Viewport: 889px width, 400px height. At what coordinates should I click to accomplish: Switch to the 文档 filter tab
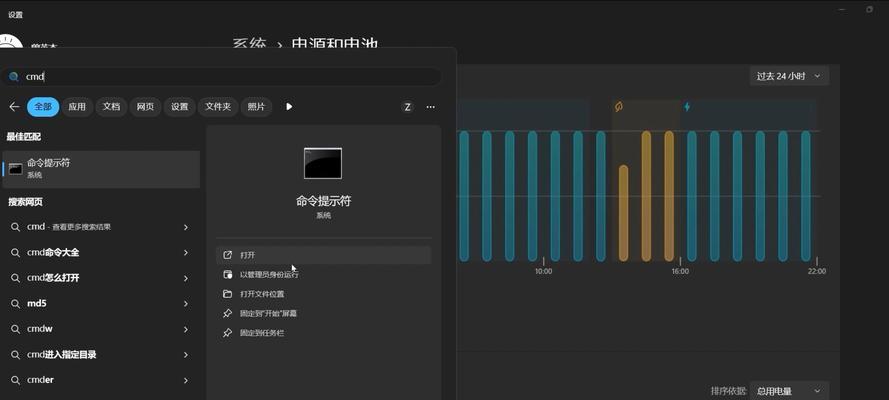pos(111,107)
